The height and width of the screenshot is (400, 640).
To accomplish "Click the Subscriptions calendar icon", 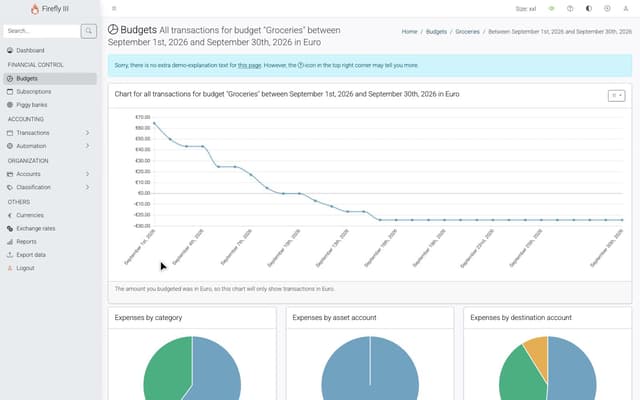I will point(10,91).
